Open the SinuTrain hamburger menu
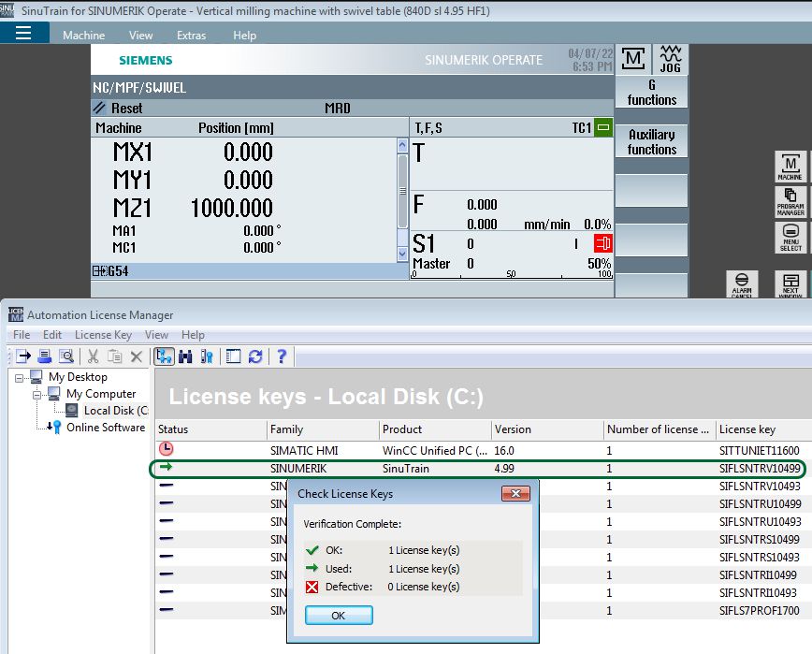The image size is (812, 654). click(x=23, y=34)
